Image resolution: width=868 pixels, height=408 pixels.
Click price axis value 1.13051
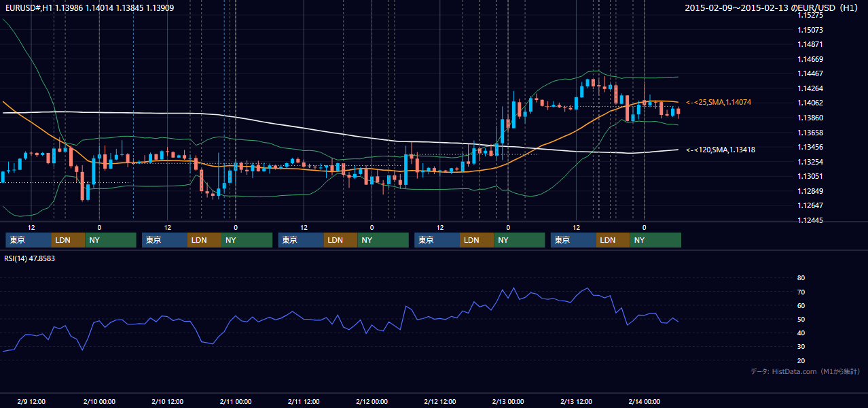pyautogui.click(x=810, y=176)
